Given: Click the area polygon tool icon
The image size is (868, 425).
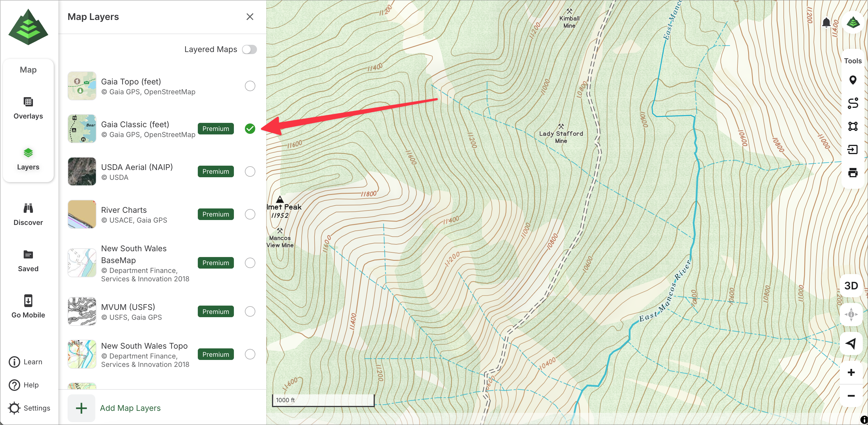Looking at the screenshot, I should tap(852, 126).
